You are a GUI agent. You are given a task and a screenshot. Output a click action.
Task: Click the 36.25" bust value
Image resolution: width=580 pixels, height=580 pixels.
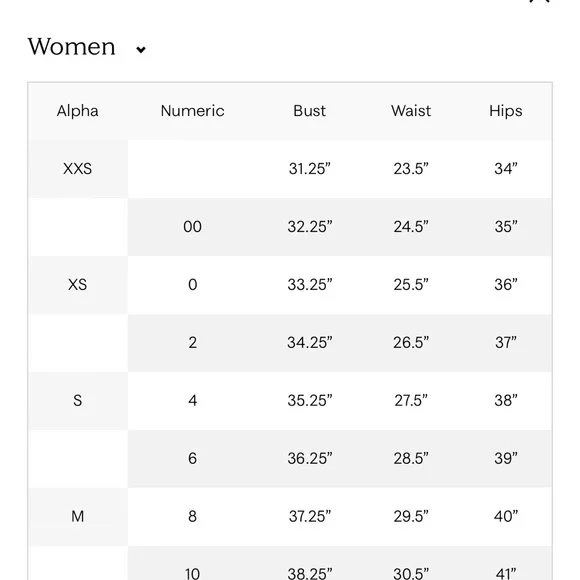(x=310, y=459)
